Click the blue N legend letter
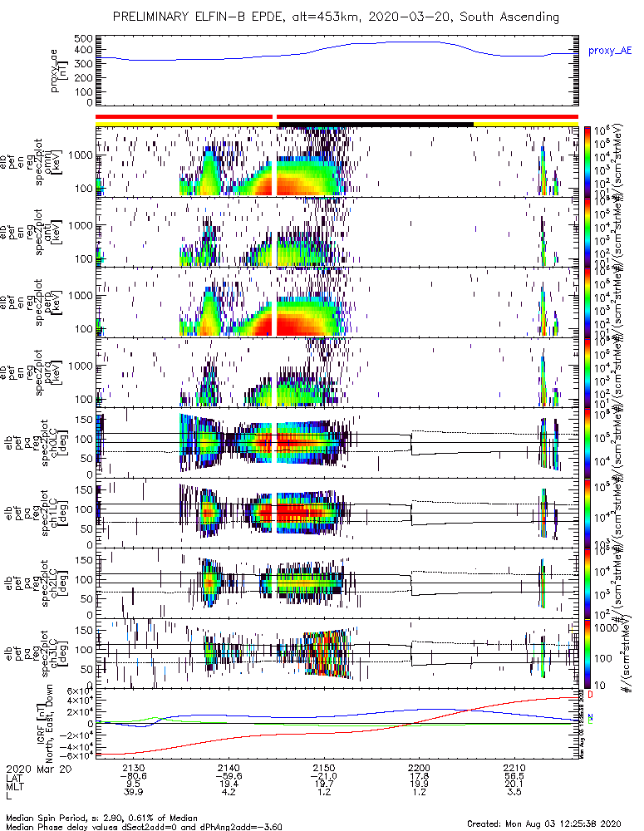 [590, 717]
